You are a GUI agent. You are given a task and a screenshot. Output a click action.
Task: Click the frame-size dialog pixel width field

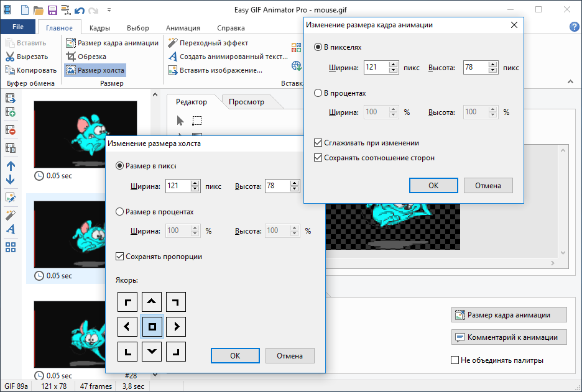point(376,67)
